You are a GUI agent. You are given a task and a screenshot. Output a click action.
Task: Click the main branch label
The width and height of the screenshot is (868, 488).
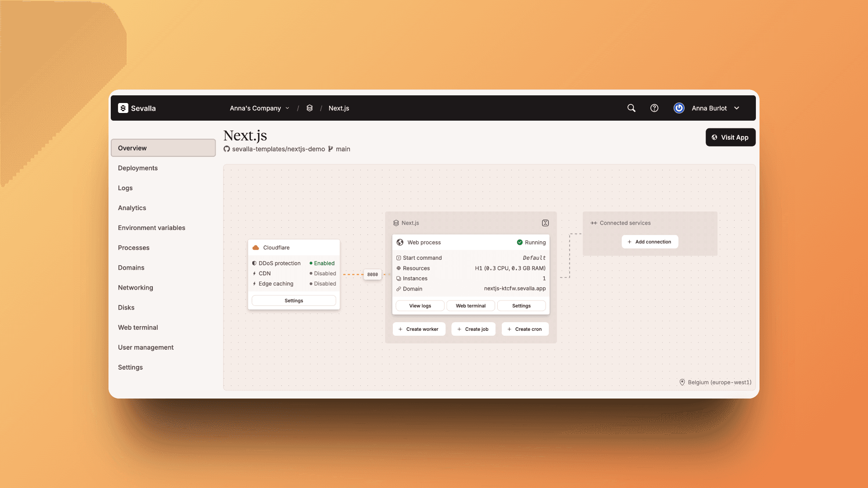pos(343,149)
